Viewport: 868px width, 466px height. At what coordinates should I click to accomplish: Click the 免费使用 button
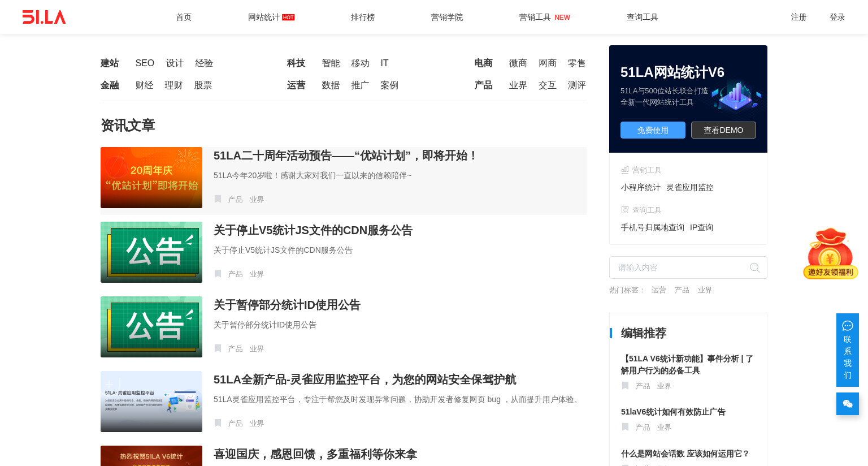(653, 130)
